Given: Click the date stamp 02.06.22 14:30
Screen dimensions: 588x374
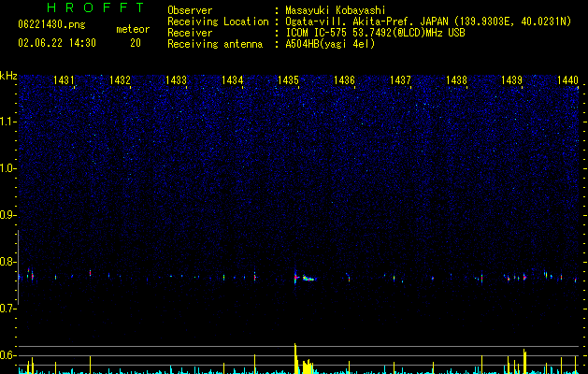Looking at the screenshot, I should [x=57, y=43].
